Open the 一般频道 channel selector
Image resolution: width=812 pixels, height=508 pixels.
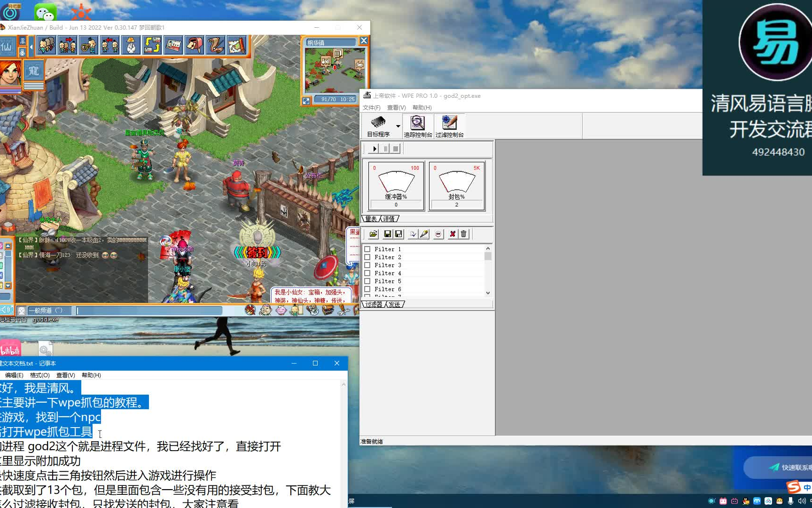point(49,310)
